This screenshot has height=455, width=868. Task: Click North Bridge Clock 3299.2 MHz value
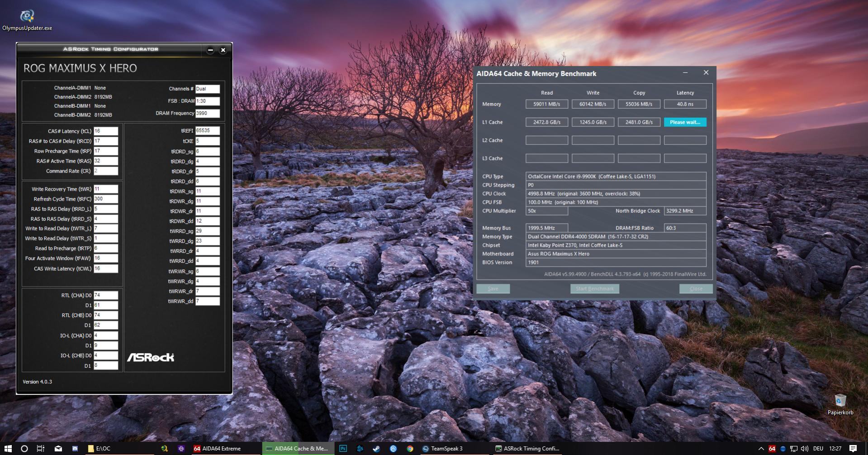(x=685, y=211)
